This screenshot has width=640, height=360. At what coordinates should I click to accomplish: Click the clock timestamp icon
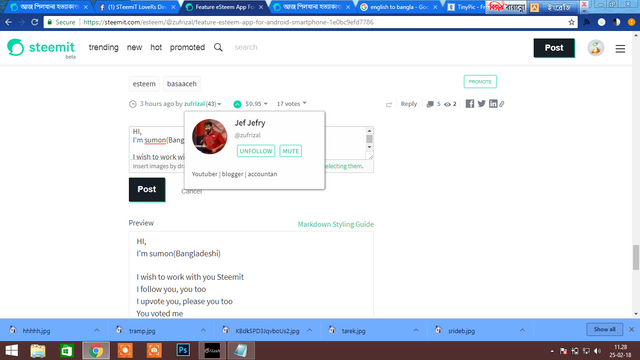pos(133,104)
